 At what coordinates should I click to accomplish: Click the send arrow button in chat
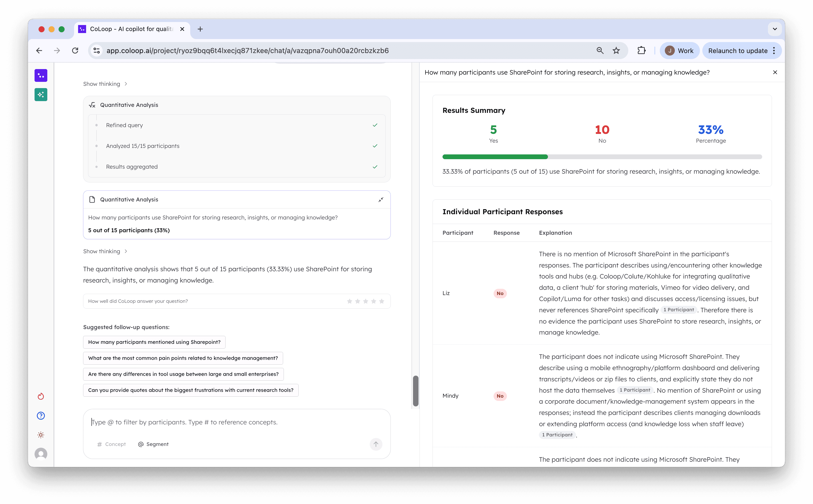coord(376,444)
